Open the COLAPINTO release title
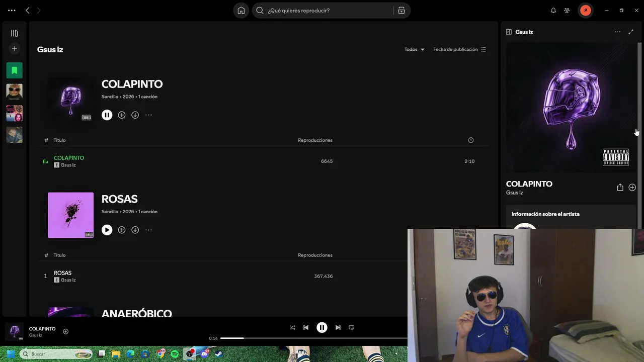This screenshot has height=362, width=644. point(132,84)
